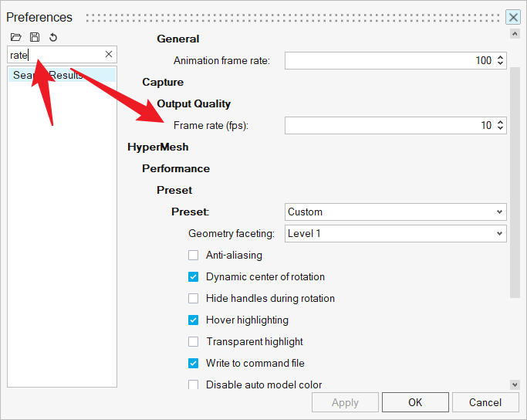Image resolution: width=527 pixels, height=420 pixels.
Task: Uncheck Dynamic center of rotation
Action: pos(194,277)
